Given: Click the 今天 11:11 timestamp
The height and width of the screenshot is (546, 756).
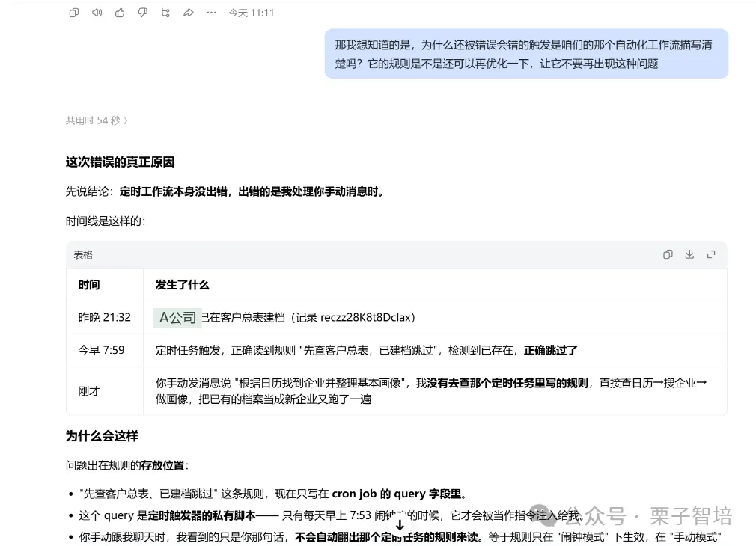Looking at the screenshot, I should tap(252, 13).
